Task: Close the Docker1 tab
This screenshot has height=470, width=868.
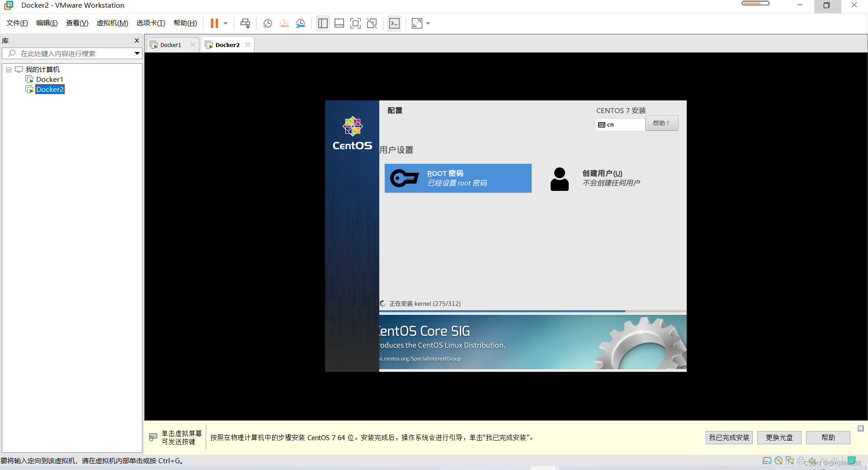Action: click(193, 45)
